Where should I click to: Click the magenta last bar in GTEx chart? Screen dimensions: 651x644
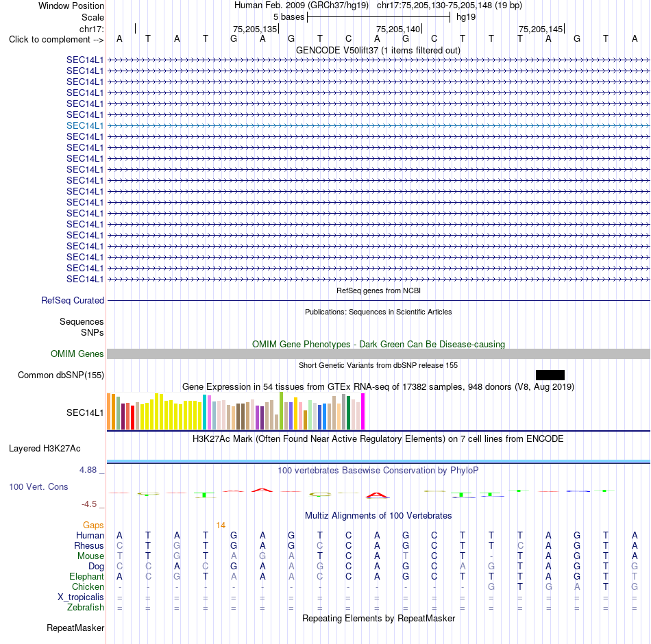tap(363, 412)
